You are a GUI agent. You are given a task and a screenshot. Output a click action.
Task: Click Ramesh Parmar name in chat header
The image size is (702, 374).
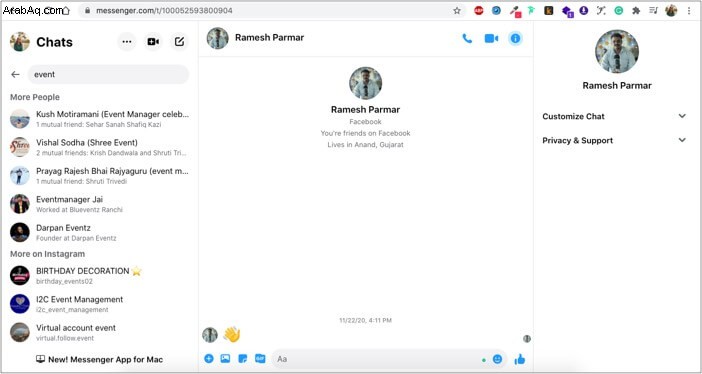tap(270, 38)
